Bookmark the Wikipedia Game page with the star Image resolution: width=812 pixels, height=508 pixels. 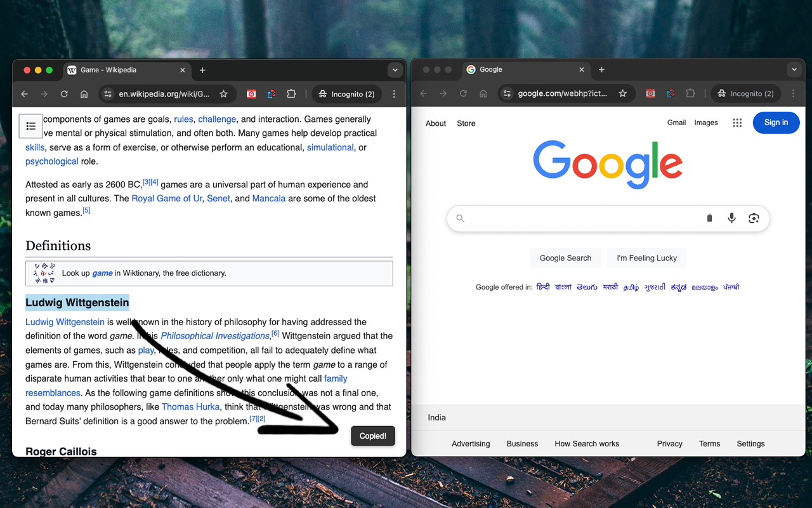pyautogui.click(x=223, y=94)
